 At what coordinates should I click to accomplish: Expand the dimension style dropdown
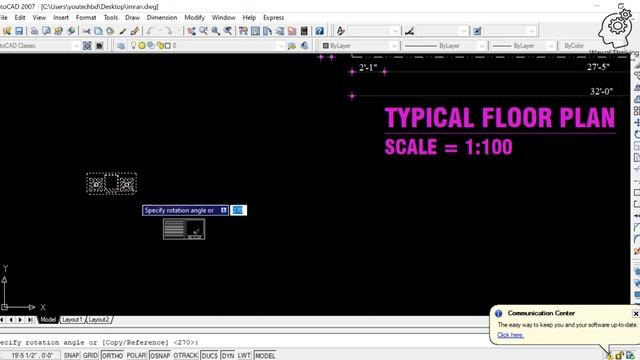[463, 31]
